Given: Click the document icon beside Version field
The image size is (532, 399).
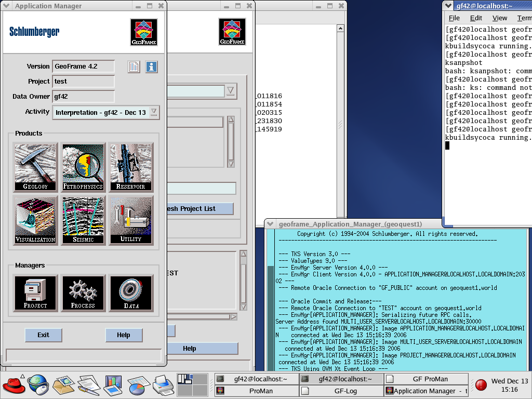Looking at the screenshot, I should pyautogui.click(x=134, y=67).
